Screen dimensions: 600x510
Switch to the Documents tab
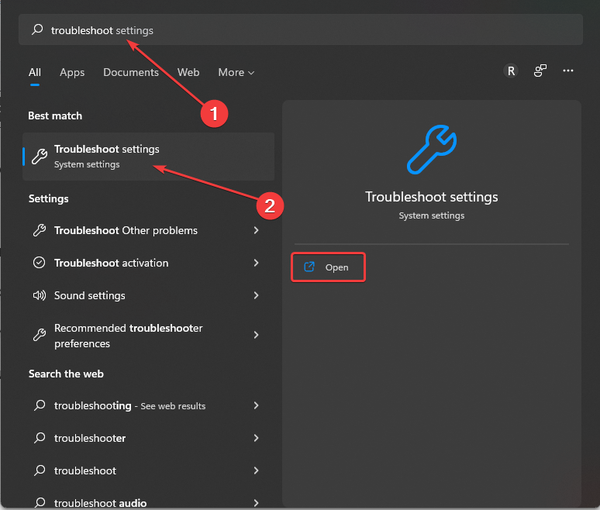click(x=131, y=72)
